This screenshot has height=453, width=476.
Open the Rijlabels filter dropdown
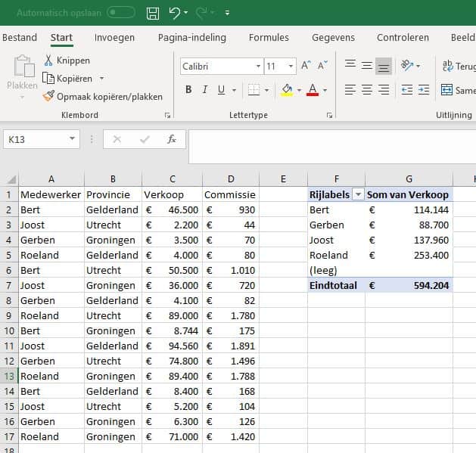tap(358, 194)
